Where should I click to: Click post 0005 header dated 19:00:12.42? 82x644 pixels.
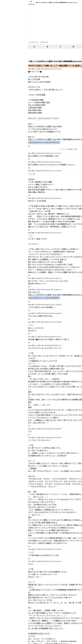(x=45, y=198)
